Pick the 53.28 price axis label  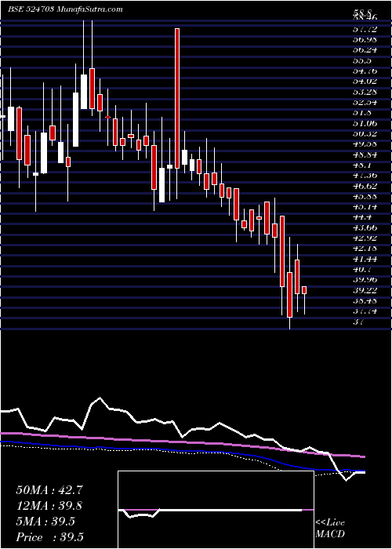(365, 92)
